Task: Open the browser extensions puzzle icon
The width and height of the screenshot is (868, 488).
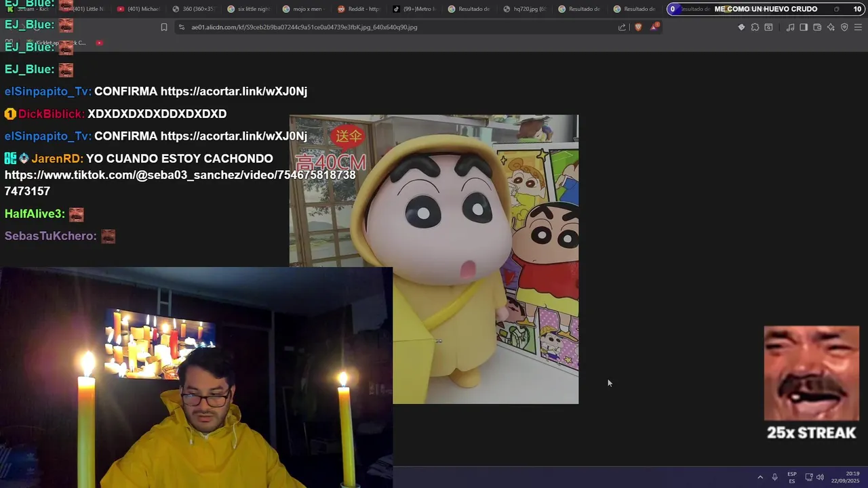Action: 755,27
